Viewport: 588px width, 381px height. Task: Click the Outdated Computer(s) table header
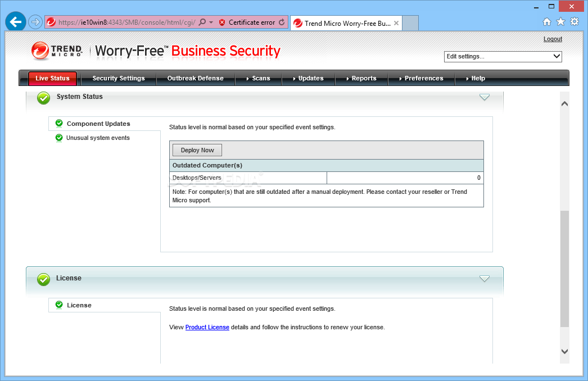click(x=326, y=165)
